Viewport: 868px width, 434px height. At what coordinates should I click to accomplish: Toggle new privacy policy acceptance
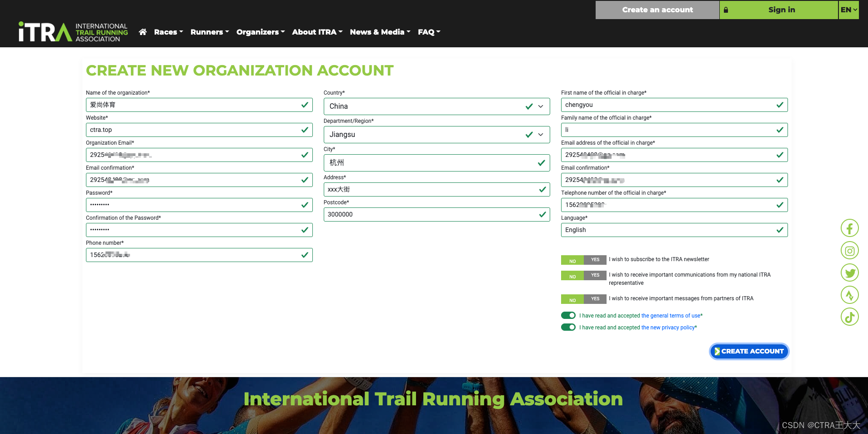tap(568, 327)
